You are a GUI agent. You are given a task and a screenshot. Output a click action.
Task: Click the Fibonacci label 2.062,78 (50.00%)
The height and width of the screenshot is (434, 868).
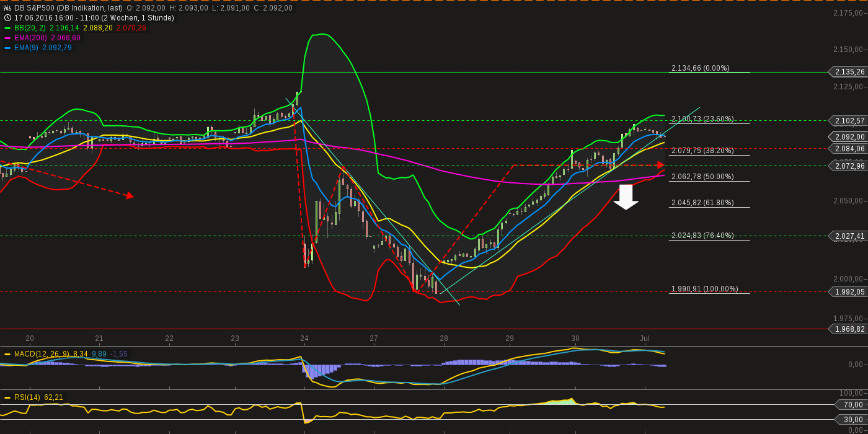click(x=702, y=177)
